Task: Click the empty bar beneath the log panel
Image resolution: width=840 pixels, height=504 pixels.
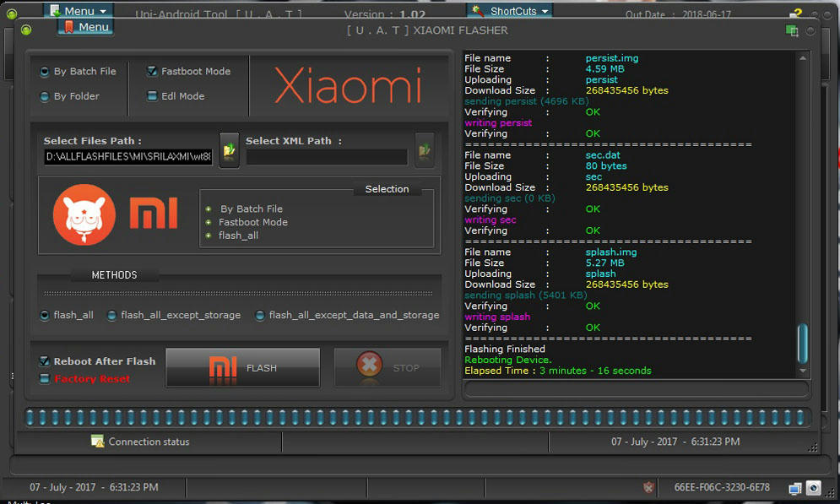Action: 637,389
